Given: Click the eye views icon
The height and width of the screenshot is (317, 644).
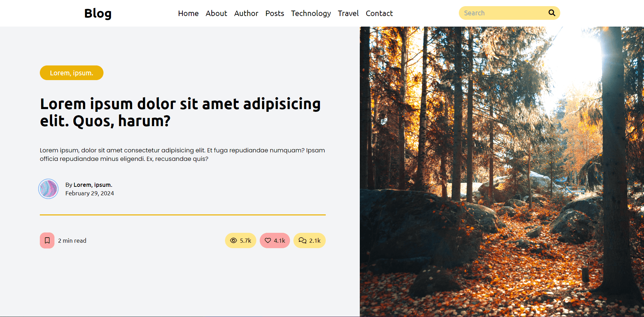Looking at the screenshot, I should (234, 240).
